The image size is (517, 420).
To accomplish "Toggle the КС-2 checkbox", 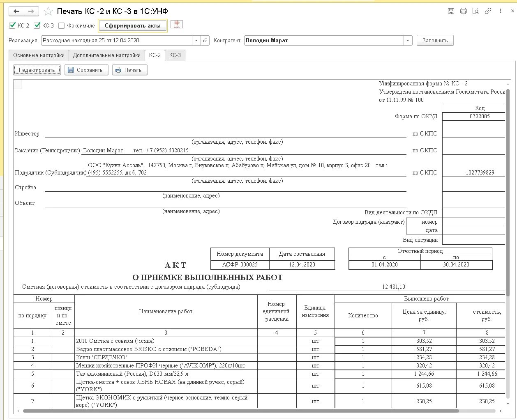I will (x=12, y=25).
